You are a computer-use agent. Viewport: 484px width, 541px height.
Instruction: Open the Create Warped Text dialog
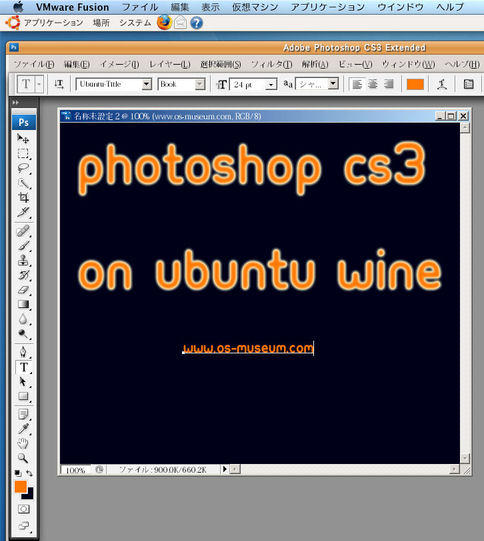(442, 84)
